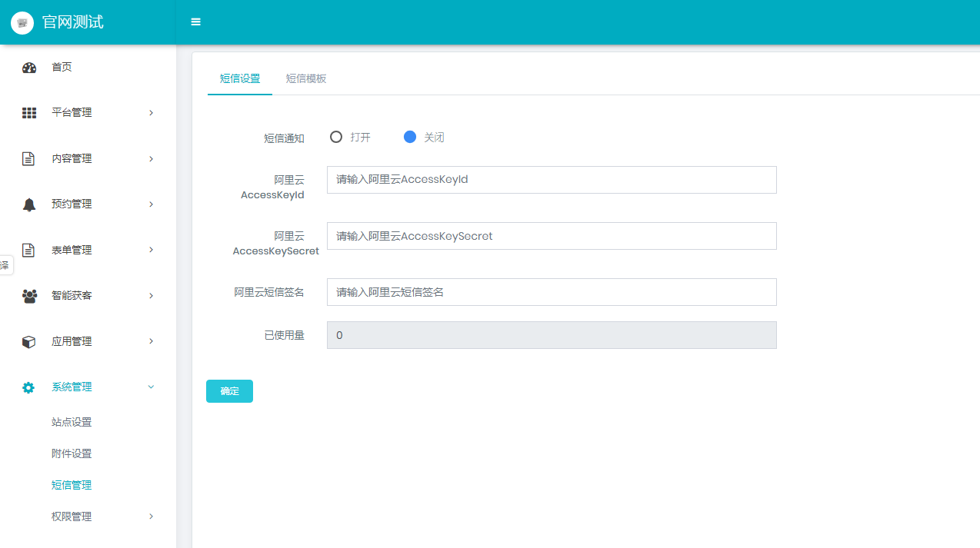The width and height of the screenshot is (980, 548).
Task: Expand the 表单管理 chevron
Action: pos(151,250)
